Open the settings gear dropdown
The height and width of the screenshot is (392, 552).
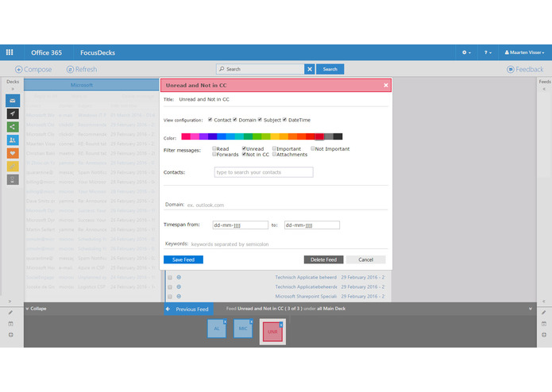click(x=466, y=52)
